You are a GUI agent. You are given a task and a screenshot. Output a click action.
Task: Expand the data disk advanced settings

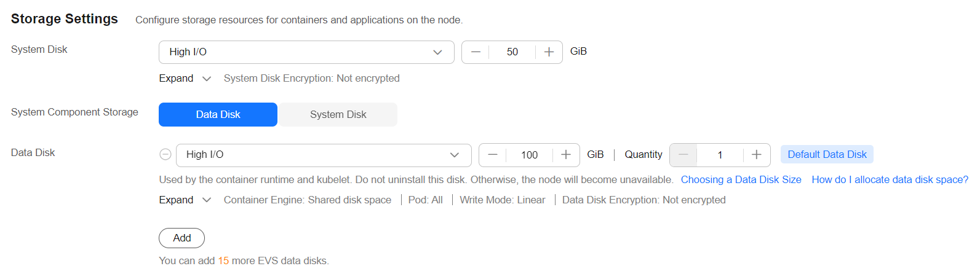click(185, 200)
